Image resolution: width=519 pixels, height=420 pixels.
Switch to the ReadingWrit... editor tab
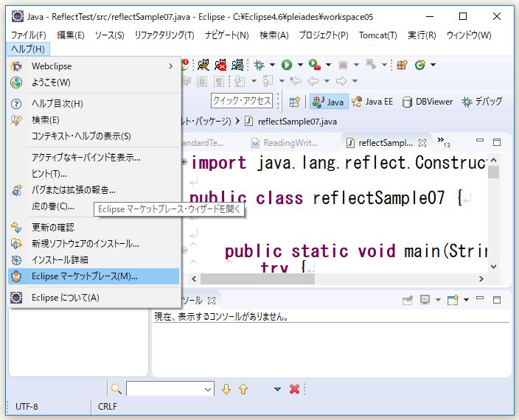285,143
